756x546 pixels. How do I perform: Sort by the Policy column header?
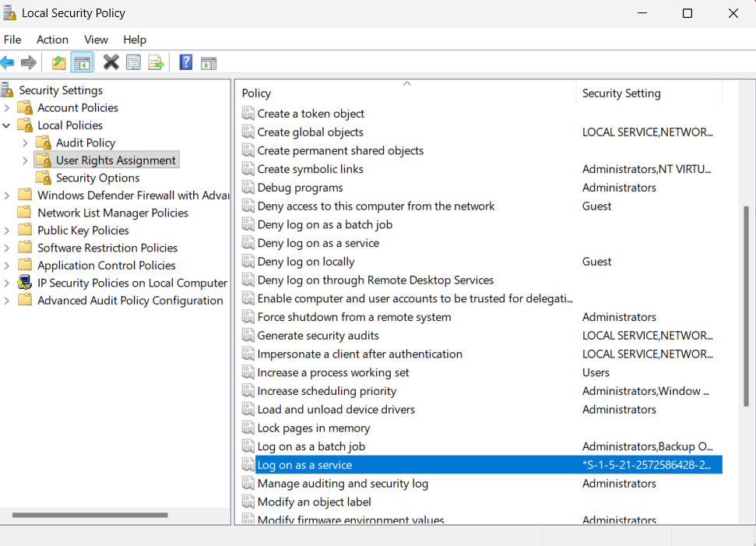click(x=406, y=93)
